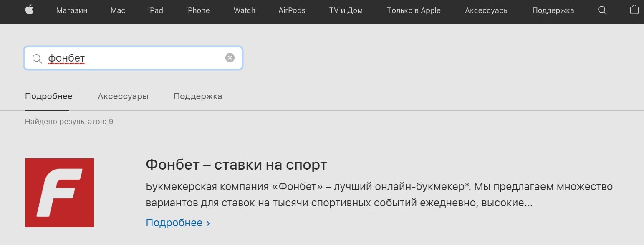Screen dimensions: 644x245
Task: Open the Магазин menu item
Action: (x=72, y=10)
